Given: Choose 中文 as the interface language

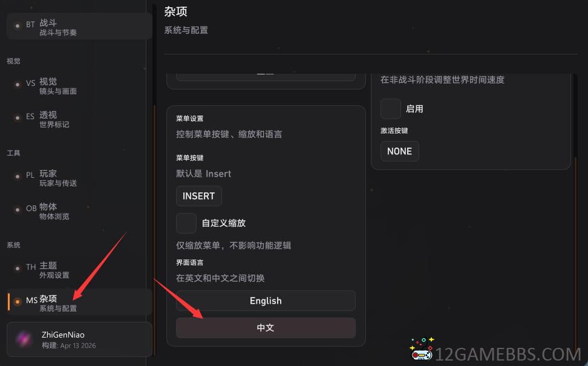Looking at the screenshot, I should click(x=266, y=328).
